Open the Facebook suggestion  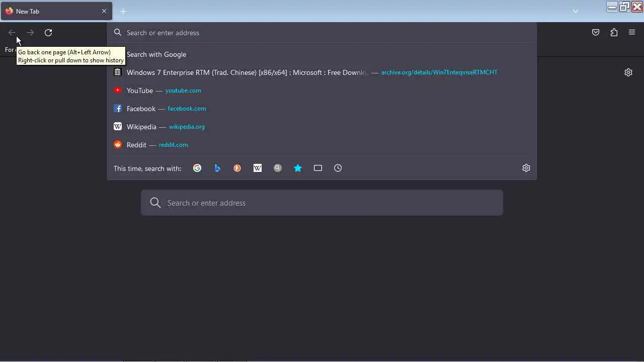tap(322, 109)
